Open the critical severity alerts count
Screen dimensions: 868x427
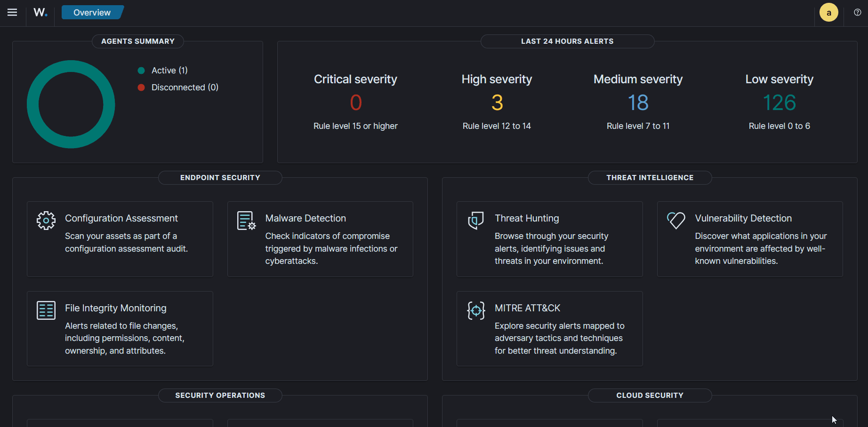point(356,103)
